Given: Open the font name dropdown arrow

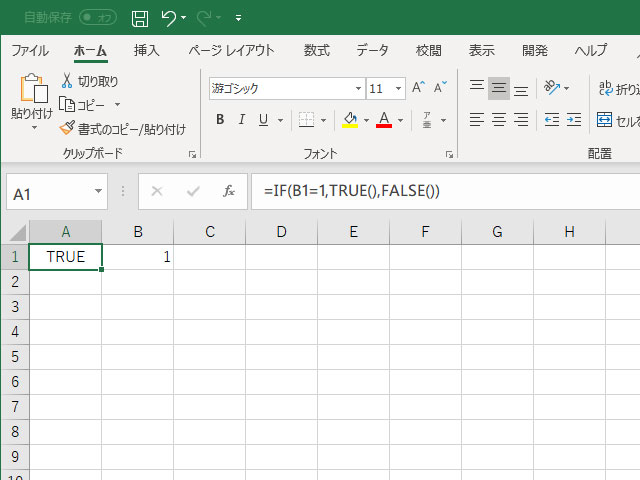Looking at the screenshot, I should pyautogui.click(x=358, y=88).
